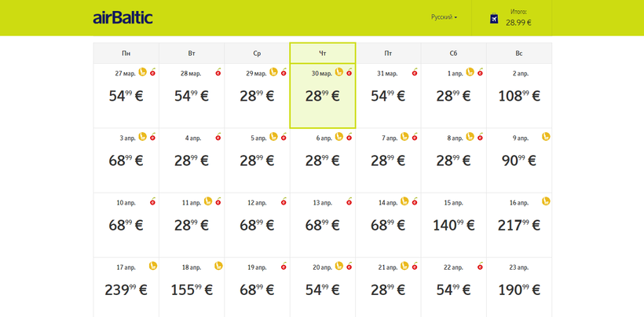
Task: Choose the 108.99 € fare on 2 апр.
Action: pyautogui.click(x=518, y=96)
